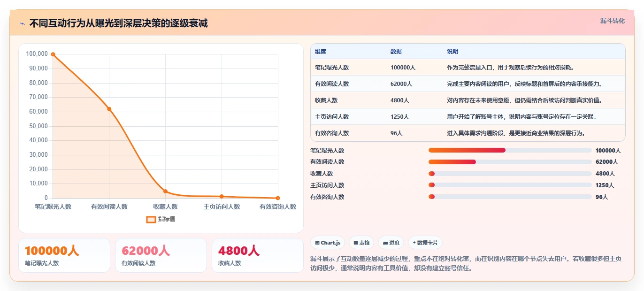The image size is (644, 291).
Task: Click the description starting 作为完整流量入口
Action: point(511,68)
